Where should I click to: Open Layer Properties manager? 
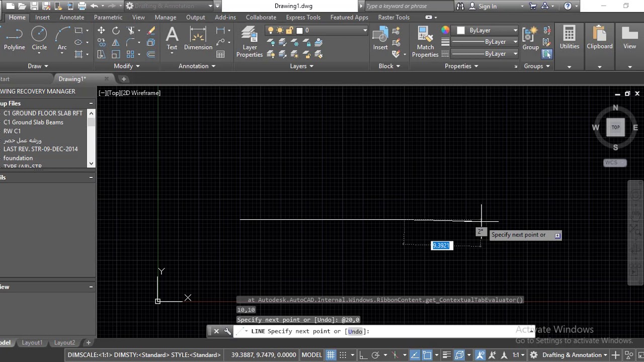(250, 42)
